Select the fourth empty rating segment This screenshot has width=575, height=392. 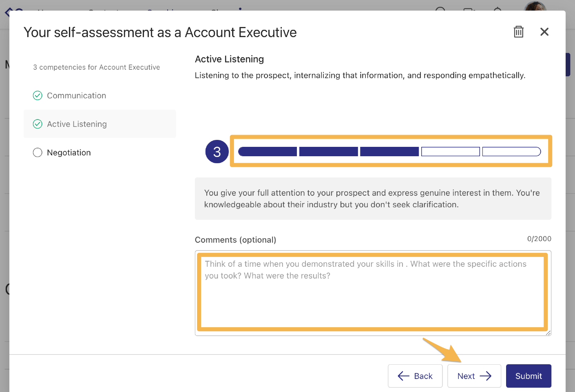pos(450,152)
